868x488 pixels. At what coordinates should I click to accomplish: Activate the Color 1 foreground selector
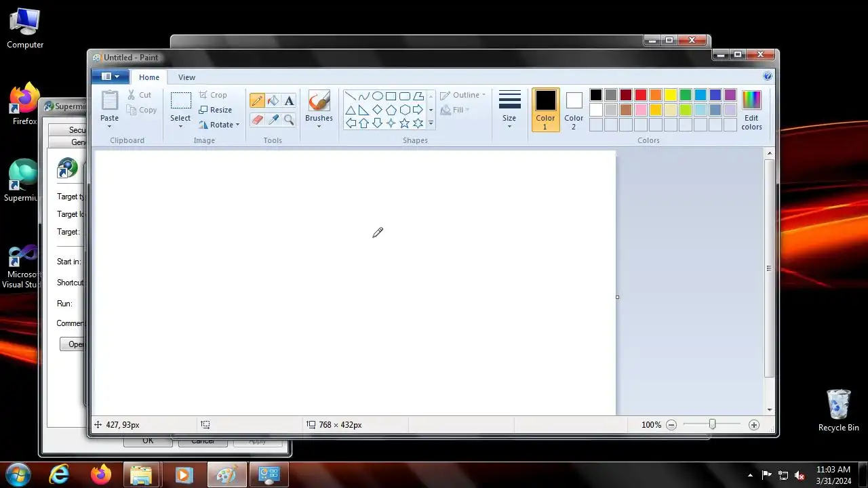click(x=545, y=109)
